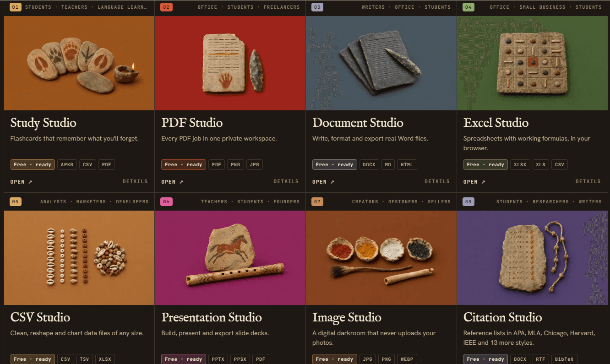The width and height of the screenshot is (610, 364).
Task: Open Study Studio via its OPEN link
Action: (x=22, y=182)
